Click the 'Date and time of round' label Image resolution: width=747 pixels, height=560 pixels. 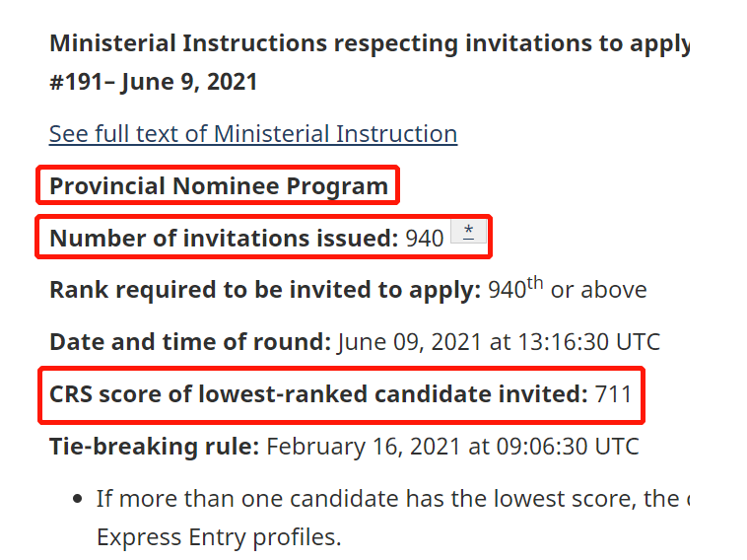click(190, 343)
